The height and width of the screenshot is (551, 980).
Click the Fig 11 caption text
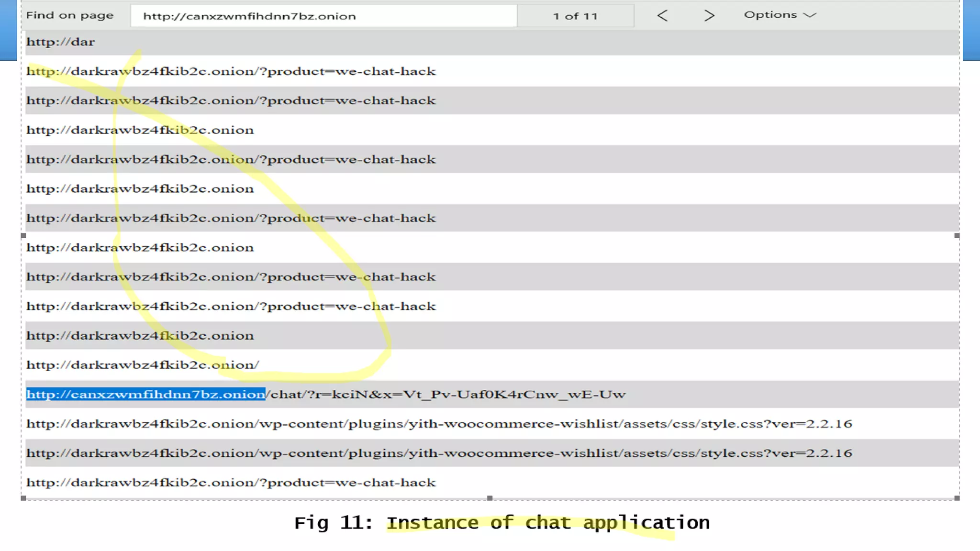501,523
